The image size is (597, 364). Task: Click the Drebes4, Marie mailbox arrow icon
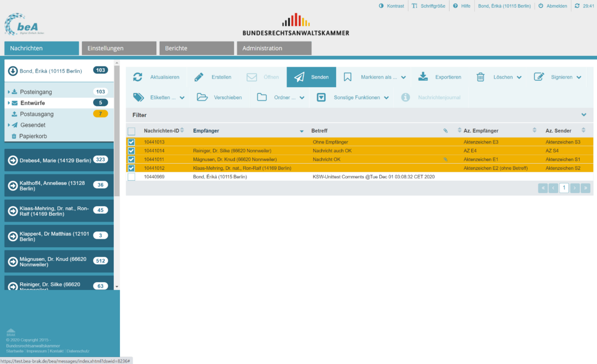[13, 160]
